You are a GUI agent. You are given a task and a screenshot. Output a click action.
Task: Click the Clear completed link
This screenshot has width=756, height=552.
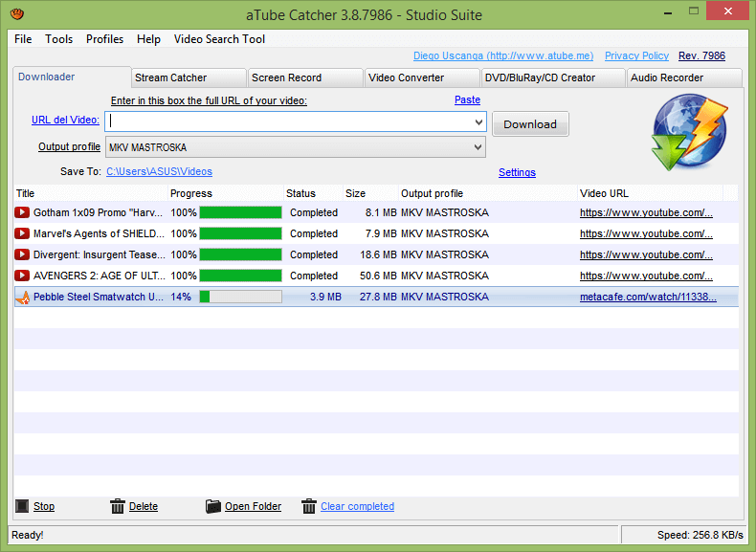357,506
